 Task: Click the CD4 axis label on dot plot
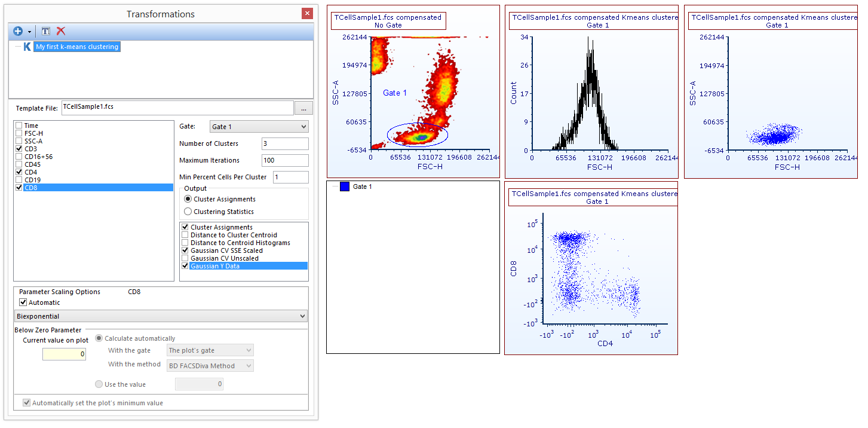click(x=605, y=344)
